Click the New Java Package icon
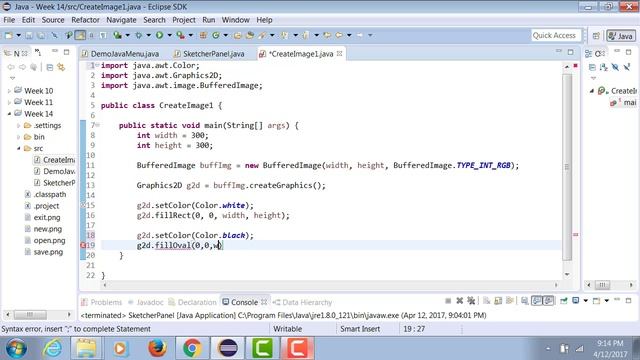This screenshot has height=360, width=640. pos(203,36)
